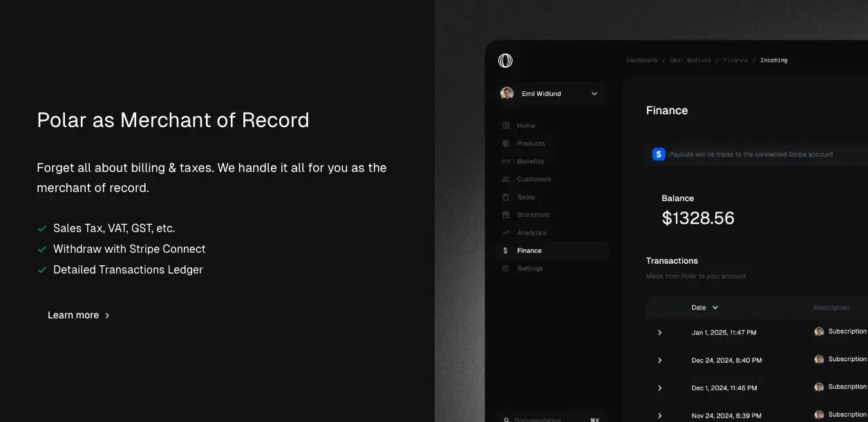
Task: Go to Dashboard in the breadcrumb
Action: pyautogui.click(x=641, y=60)
